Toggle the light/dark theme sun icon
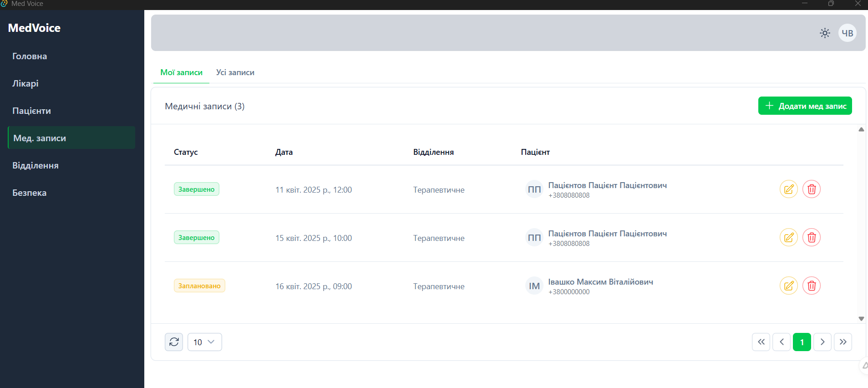Image resolution: width=868 pixels, height=388 pixels. tap(825, 33)
